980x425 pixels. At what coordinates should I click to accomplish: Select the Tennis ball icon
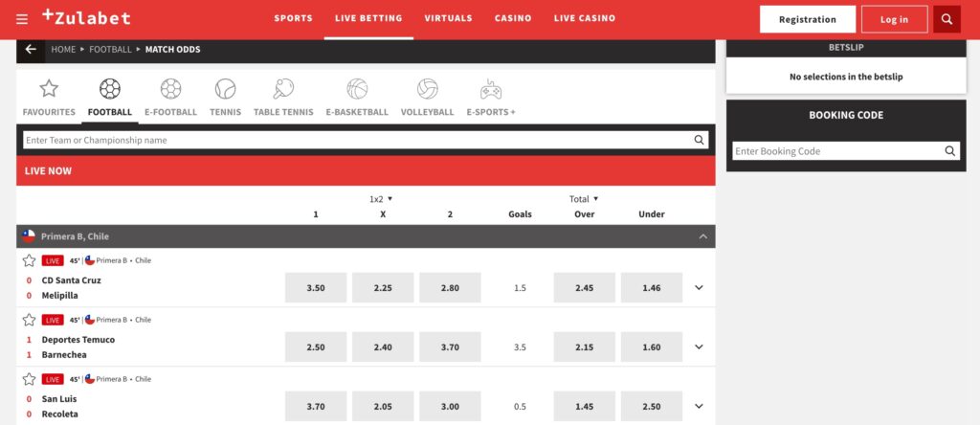point(226,88)
